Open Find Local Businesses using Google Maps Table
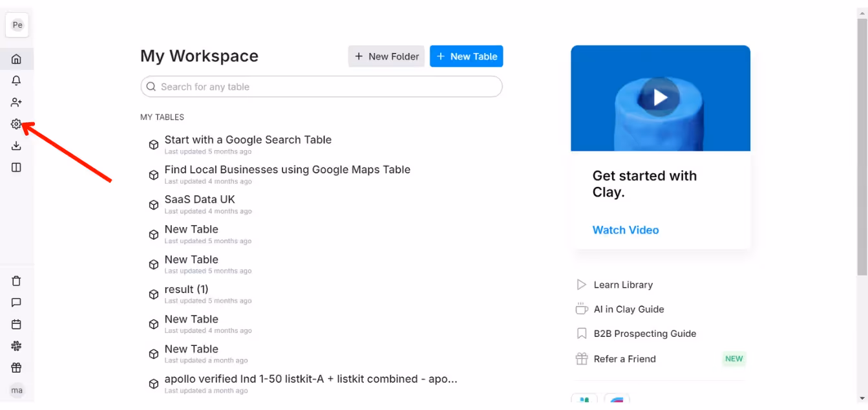Viewport: 868px width, 410px height. pyautogui.click(x=288, y=169)
